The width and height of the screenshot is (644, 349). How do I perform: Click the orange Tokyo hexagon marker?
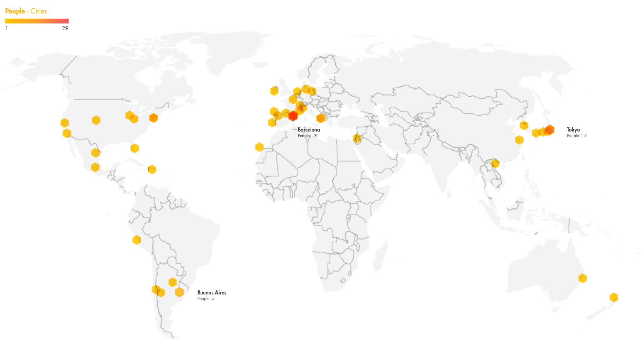point(550,130)
